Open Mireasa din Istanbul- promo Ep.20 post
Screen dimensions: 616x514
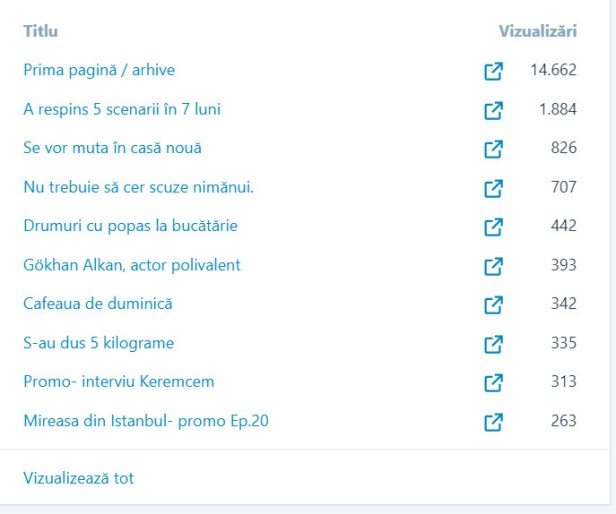[x=145, y=421]
